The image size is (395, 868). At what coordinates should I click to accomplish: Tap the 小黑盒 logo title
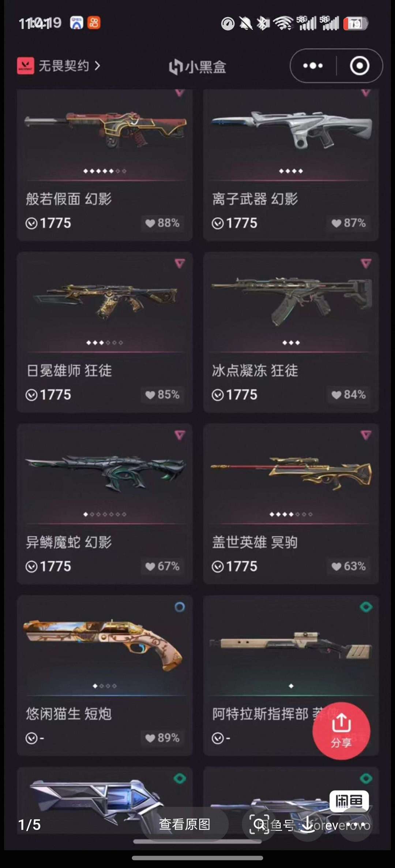point(197,67)
